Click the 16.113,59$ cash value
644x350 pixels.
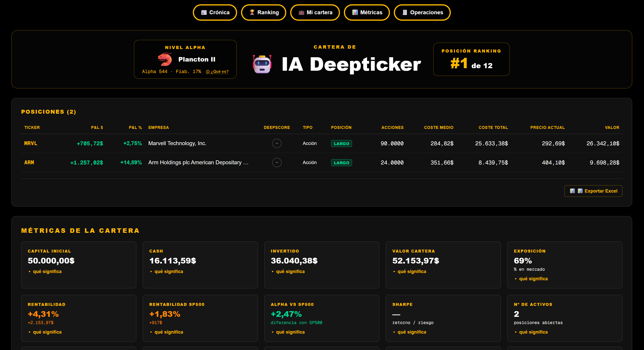coord(173,261)
